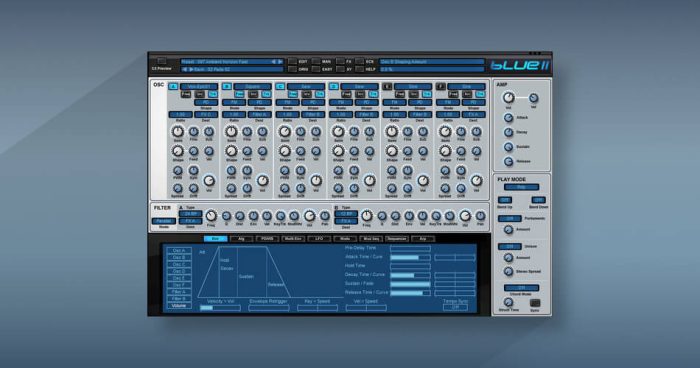The image size is (700, 368).
Task: Click Filter A Q knob
Action: click(x=226, y=216)
